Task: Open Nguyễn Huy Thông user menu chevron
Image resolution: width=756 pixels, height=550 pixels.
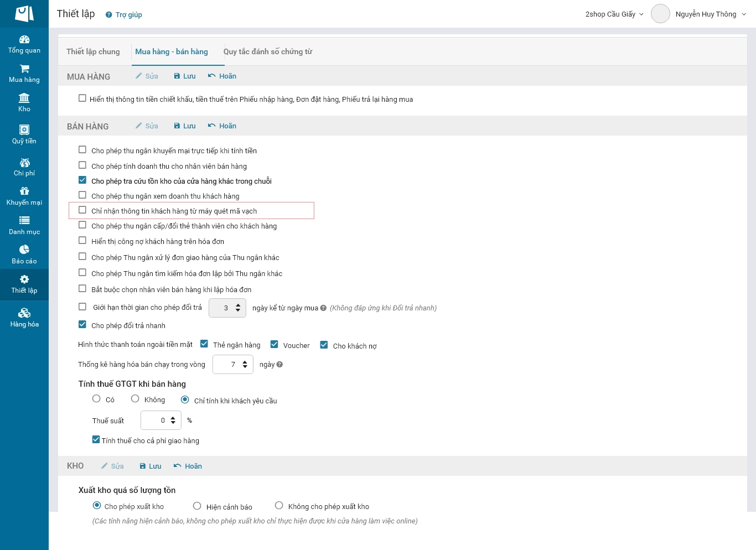Action: coord(744,14)
